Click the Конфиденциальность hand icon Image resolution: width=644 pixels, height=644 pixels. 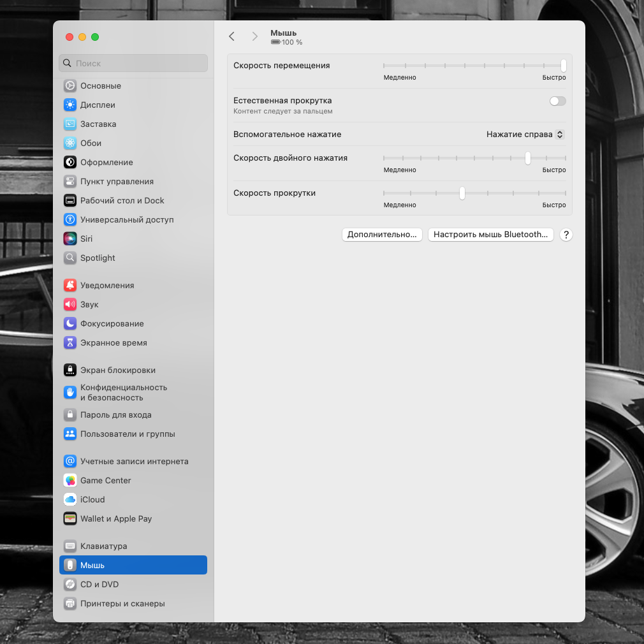[x=70, y=393]
